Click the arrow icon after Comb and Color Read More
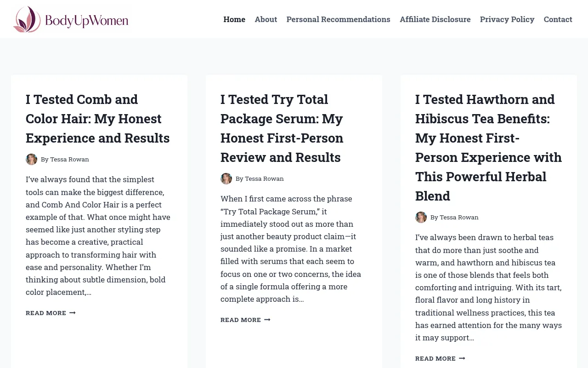588x368 pixels. pyautogui.click(x=73, y=313)
